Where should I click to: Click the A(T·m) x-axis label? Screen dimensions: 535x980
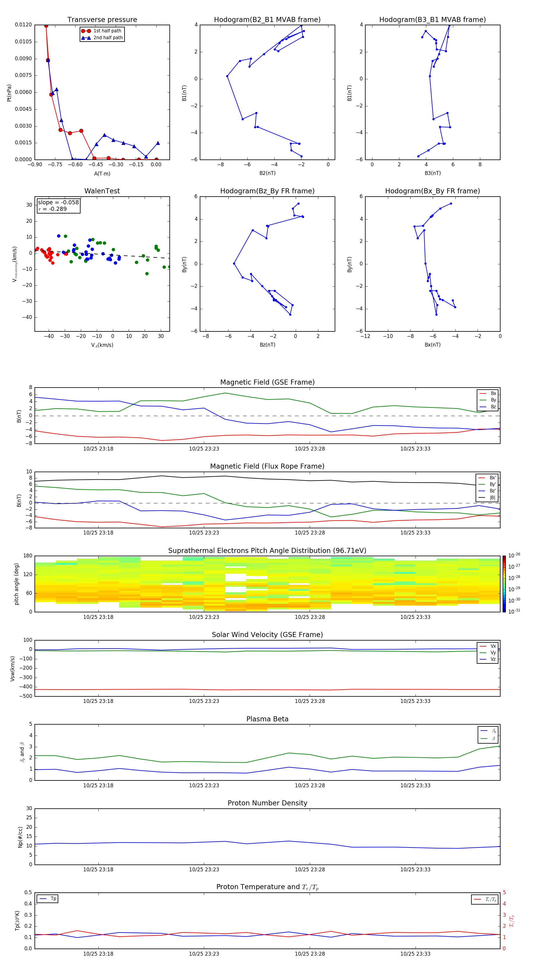point(102,174)
